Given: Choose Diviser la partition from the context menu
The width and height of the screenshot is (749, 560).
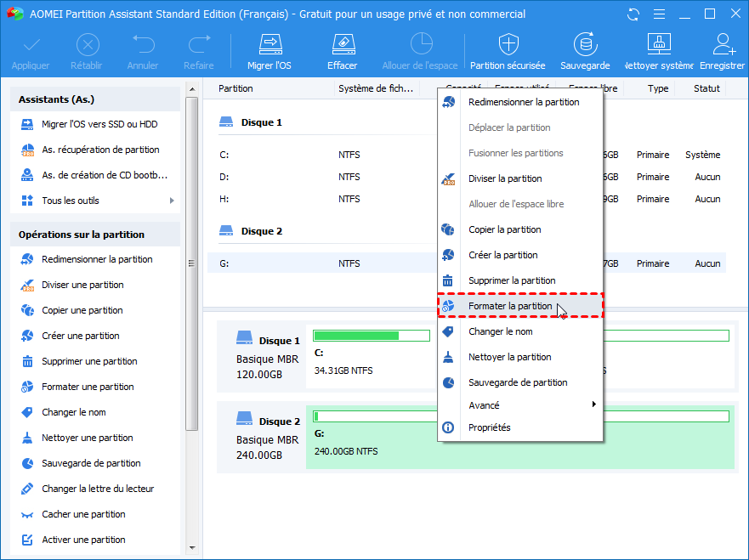Looking at the screenshot, I should click(520, 178).
